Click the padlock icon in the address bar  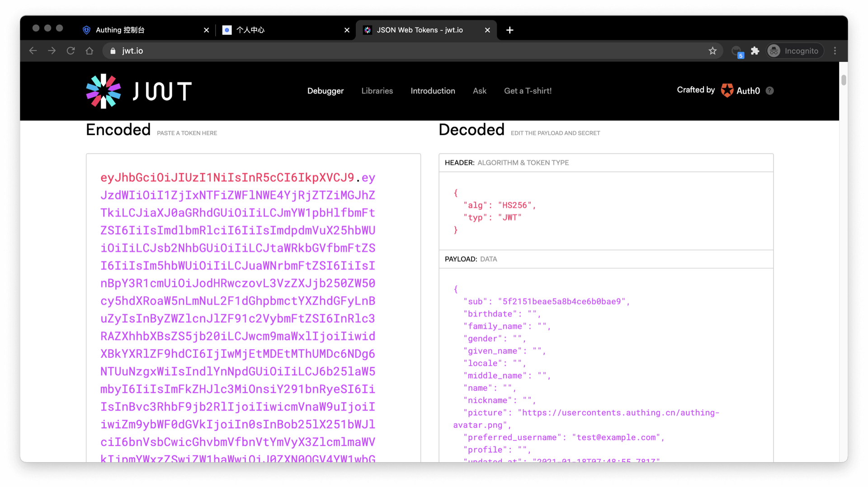[x=113, y=51]
